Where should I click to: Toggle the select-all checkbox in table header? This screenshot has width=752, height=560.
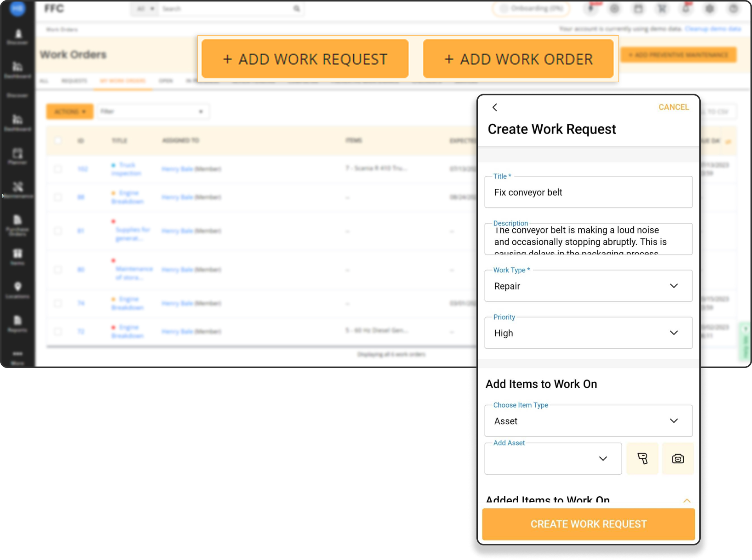(x=58, y=141)
